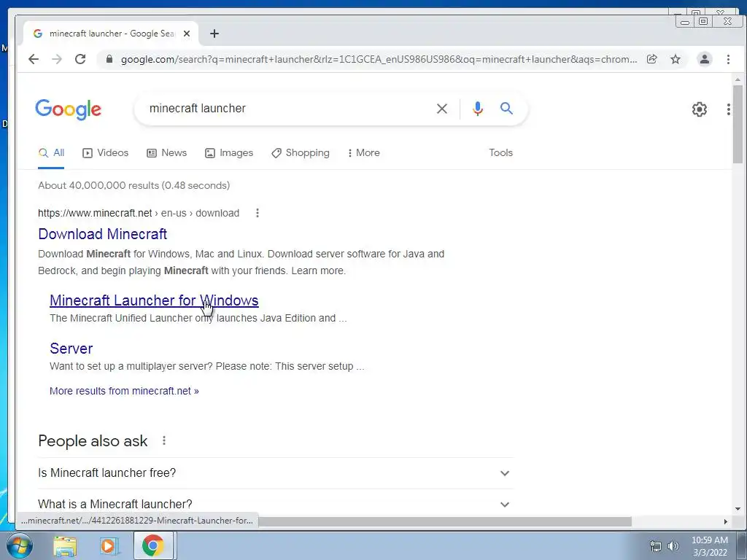Click the scroll right arrow
The width and height of the screenshot is (747, 560).
click(726, 522)
